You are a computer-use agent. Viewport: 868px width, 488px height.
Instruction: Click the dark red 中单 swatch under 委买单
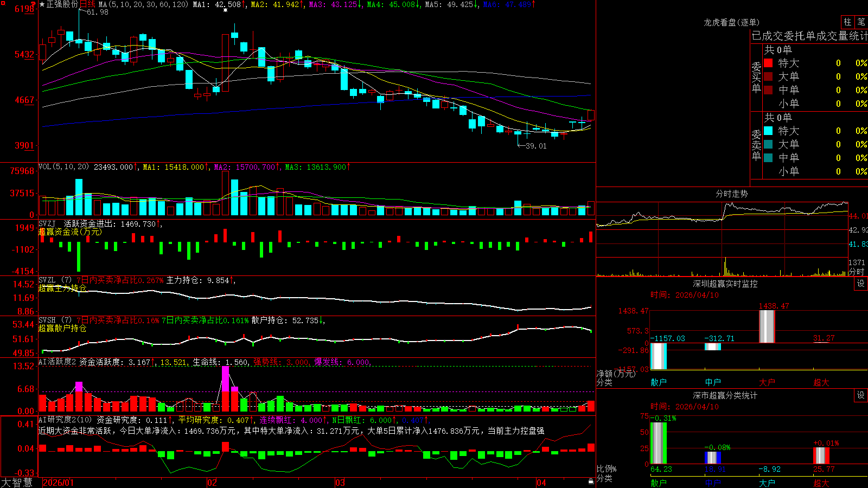[x=768, y=90]
